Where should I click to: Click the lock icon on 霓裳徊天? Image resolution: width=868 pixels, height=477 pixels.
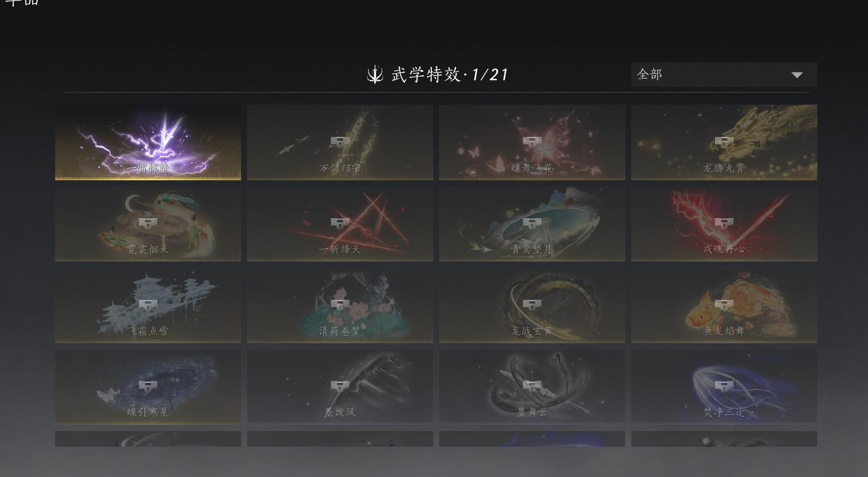coord(147,223)
